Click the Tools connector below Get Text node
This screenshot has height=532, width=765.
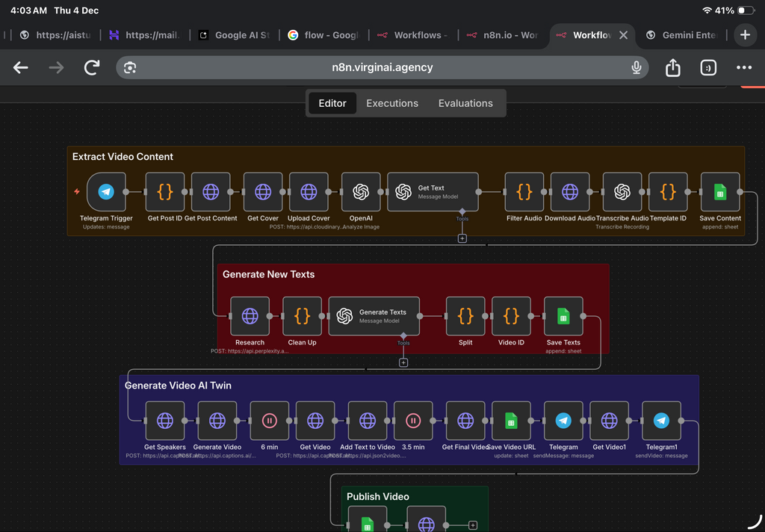462,238
